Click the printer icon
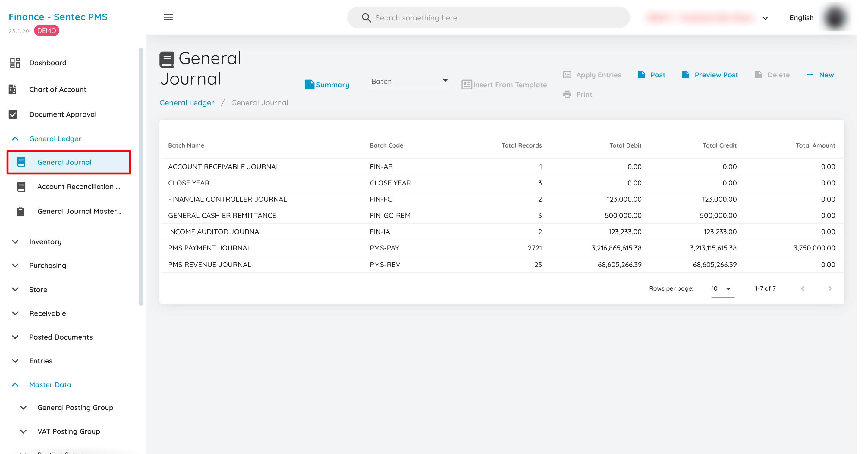 point(567,94)
